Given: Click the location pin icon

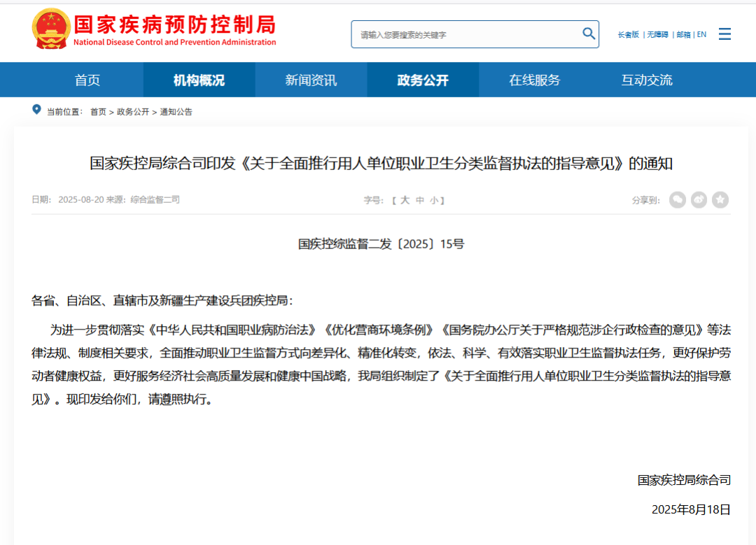Looking at the screenshot, I should 36,110.
